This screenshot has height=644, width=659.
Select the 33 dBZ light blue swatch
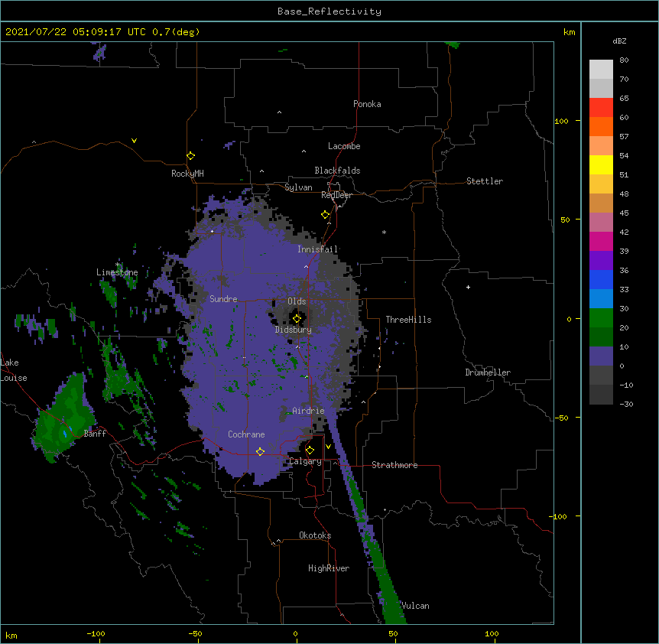click(x=601, y=298)
